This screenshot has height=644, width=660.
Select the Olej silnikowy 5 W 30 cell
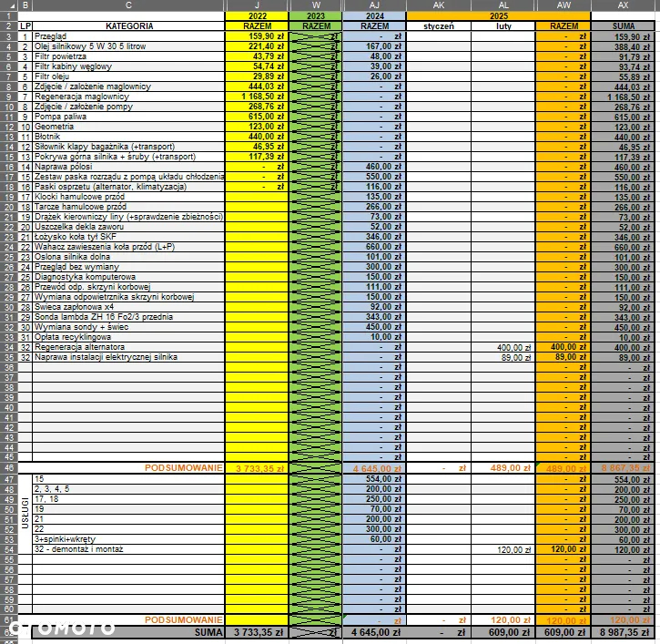pos(128,46)
